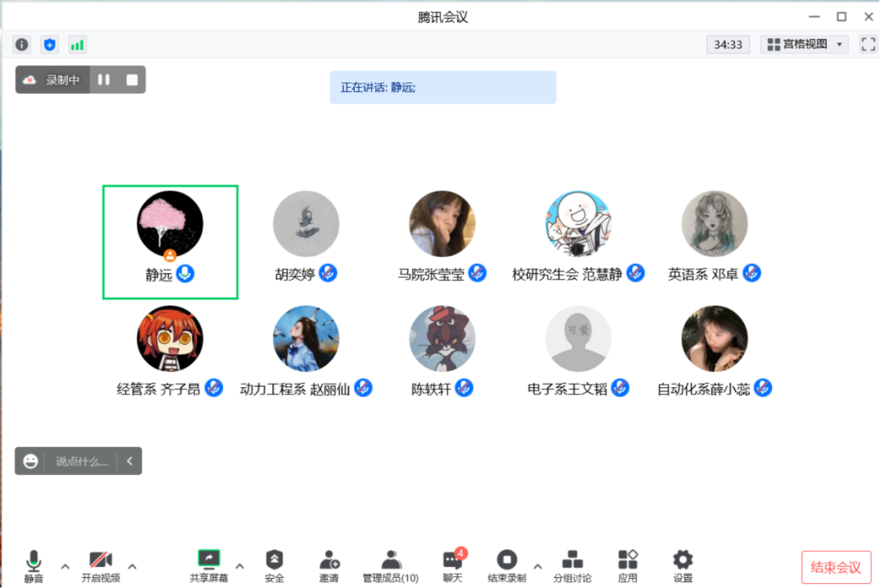The image size is (880, 588).
Task: Select 静远's cherry tree avatar
Action: [x=170, y=224]
